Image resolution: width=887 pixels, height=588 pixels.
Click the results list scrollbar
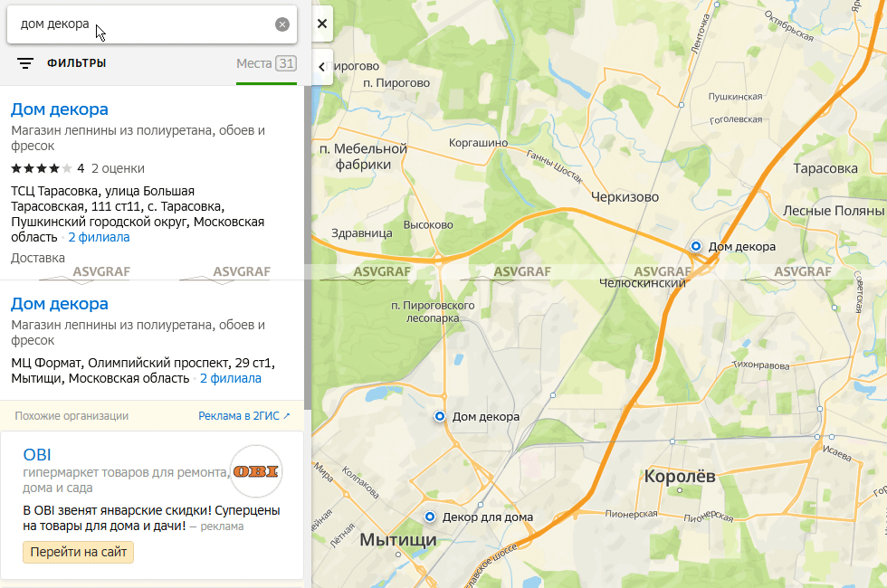click(x=308, y=249)
